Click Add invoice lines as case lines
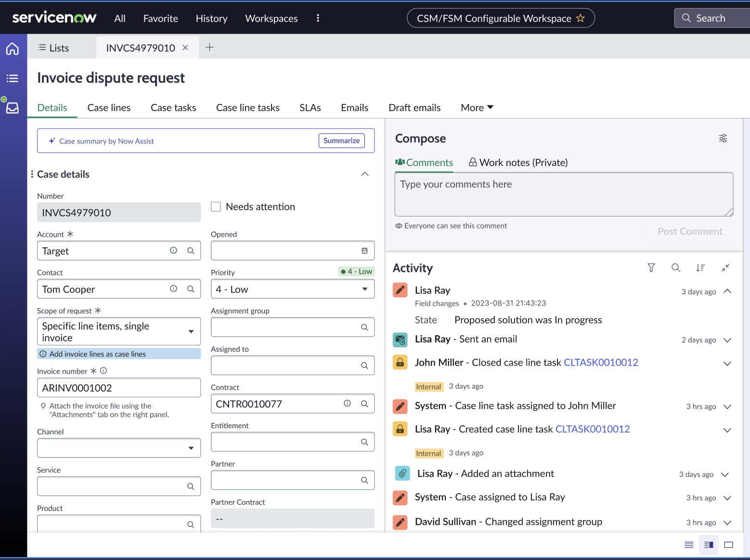Image resolution: width=750 pixels, height=560 pixels. (119, 354)
